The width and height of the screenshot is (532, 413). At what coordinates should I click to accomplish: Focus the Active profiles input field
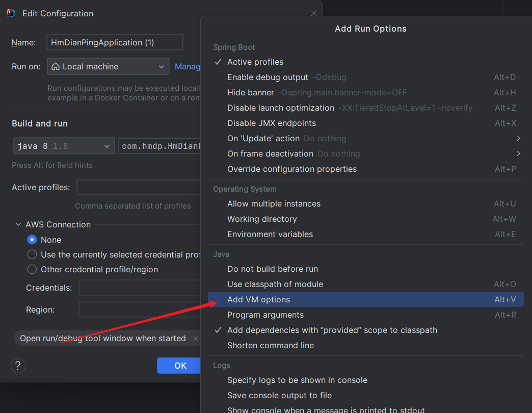click(139, 187)
